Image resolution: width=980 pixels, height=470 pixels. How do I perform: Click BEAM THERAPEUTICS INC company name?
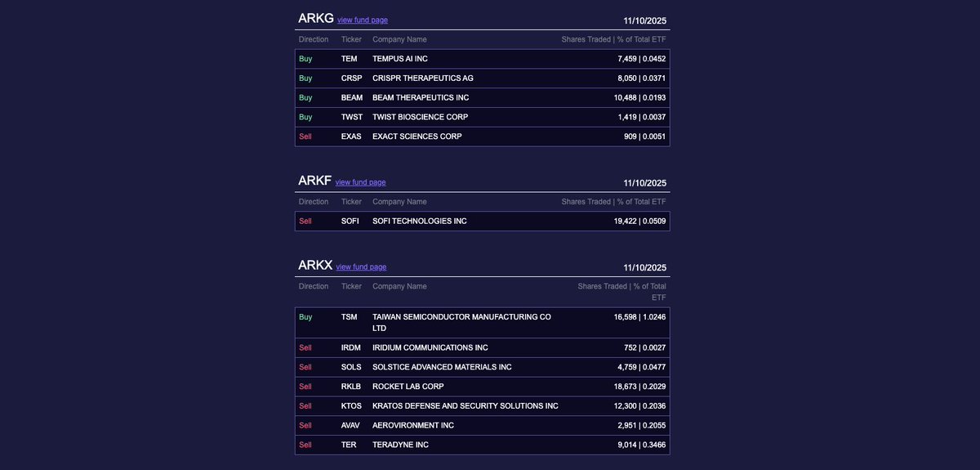pyautogui.click(x=420, y=98)
